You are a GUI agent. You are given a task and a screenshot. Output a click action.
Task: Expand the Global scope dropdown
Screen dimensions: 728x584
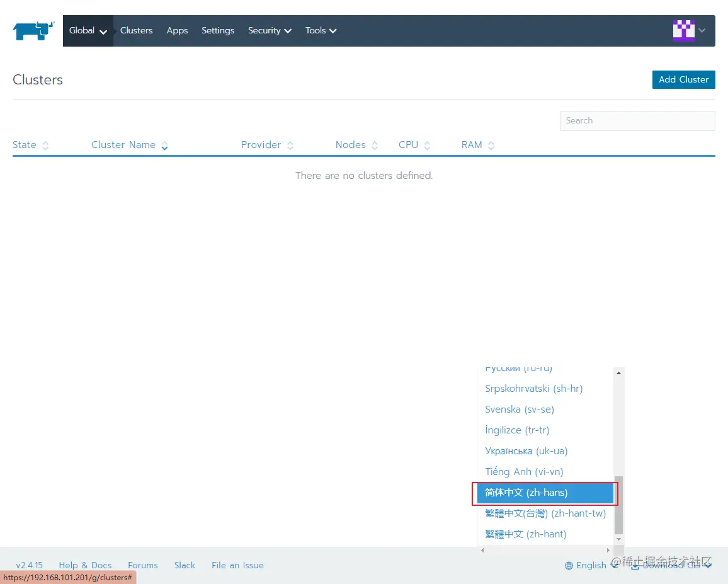[88, 31]
